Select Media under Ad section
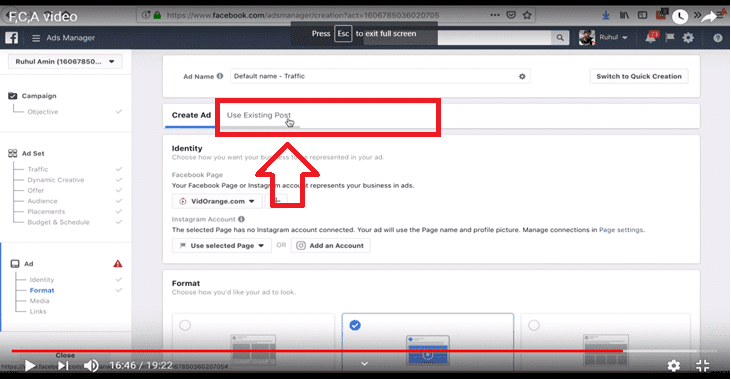This screenshot has width=731, height=380. (40, 301)
